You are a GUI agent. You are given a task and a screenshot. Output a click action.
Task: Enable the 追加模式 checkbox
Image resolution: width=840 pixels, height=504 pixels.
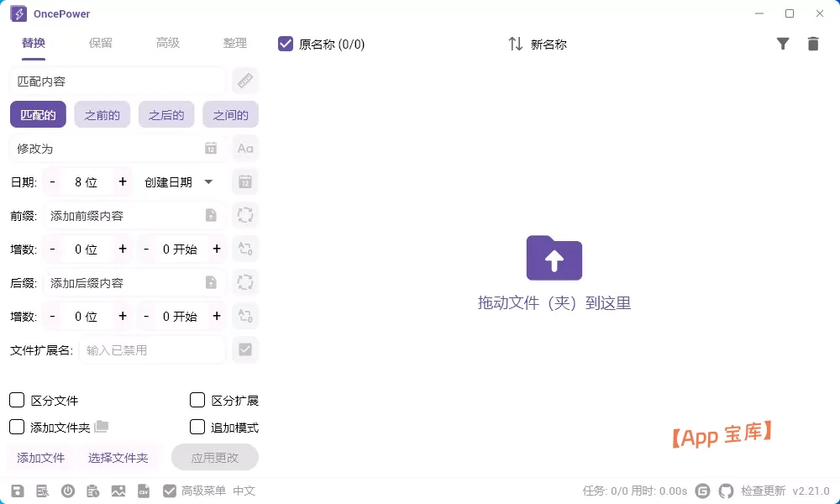197,427
